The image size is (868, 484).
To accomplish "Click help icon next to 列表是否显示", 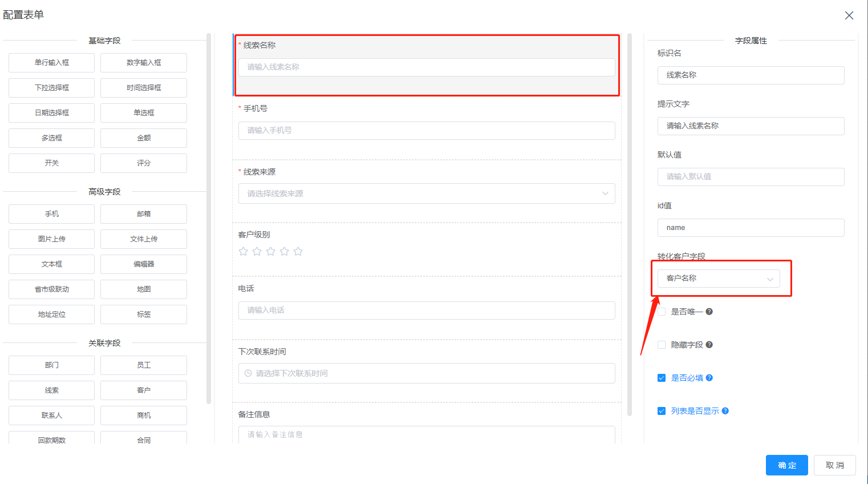I will 725,411.
